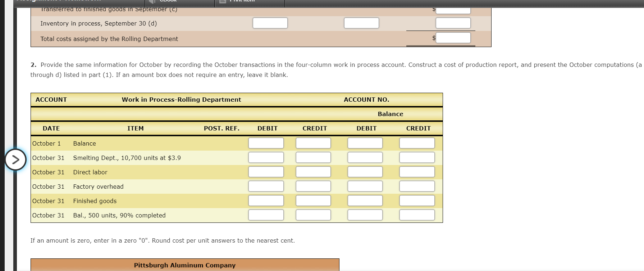Click October 1 Balance debit field
644x271 pixels.
(x=266, y=143)
